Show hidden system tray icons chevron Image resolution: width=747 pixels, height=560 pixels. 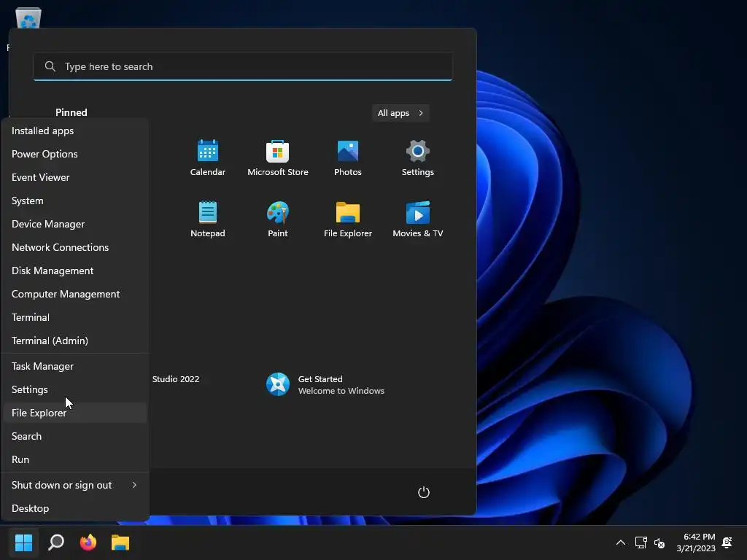pyautogui.click(x=621, y=542)
